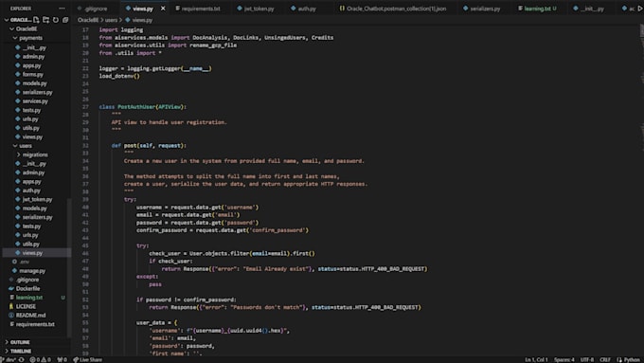Image resolution: width=644 pixels, height=363 pixels.
Task: Collapse the users folder
Action: [15, 146]
